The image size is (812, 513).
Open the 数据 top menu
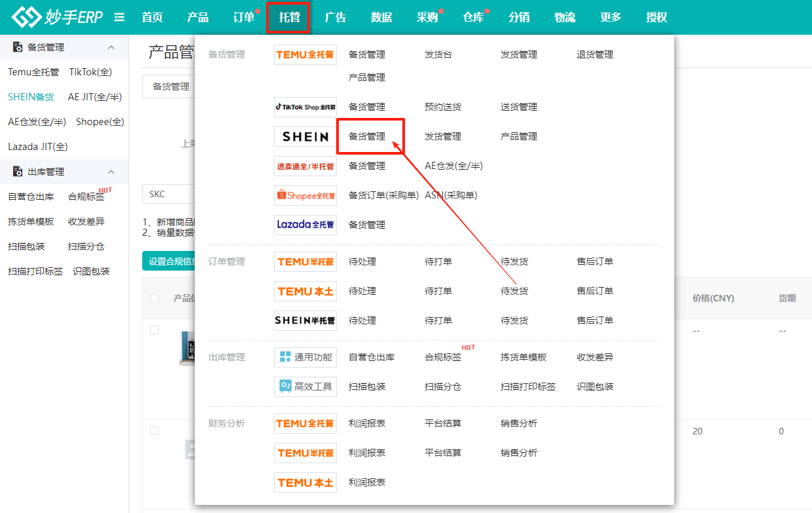(x=381, y=17)
